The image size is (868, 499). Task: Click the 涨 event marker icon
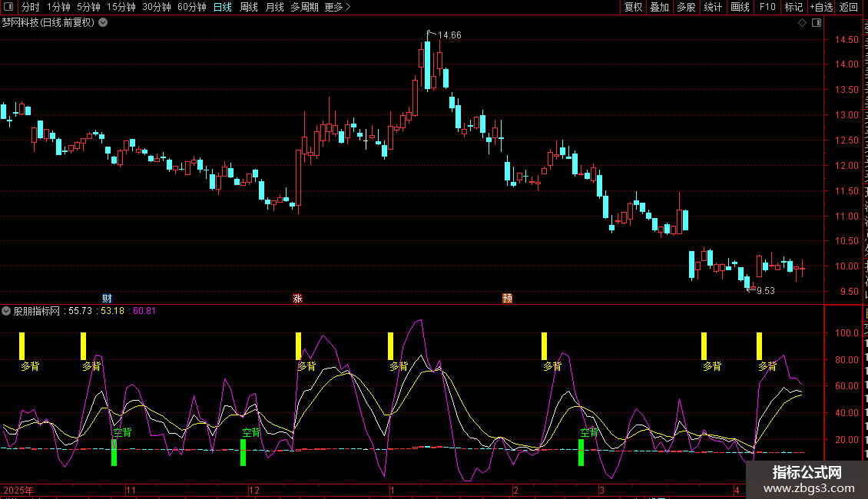297,298
